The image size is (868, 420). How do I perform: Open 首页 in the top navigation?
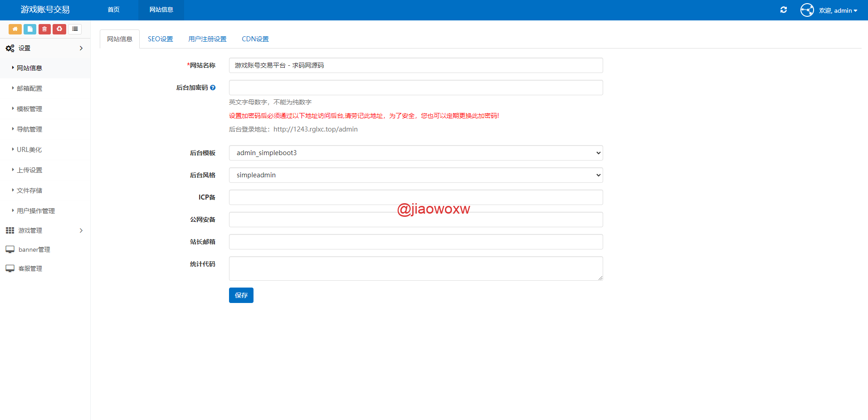click(114, 10)
